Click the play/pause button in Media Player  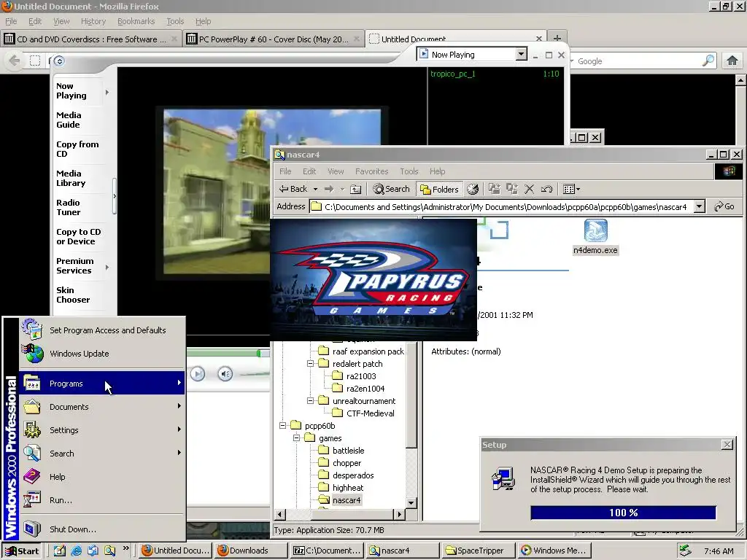[x=197, y=374]
